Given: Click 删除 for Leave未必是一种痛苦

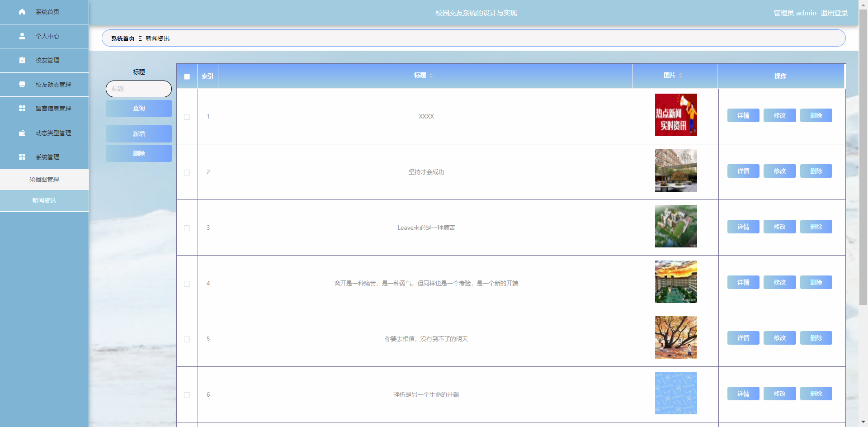Looking at the screenshot, I should pyautogui.click(x=816, y=227).
